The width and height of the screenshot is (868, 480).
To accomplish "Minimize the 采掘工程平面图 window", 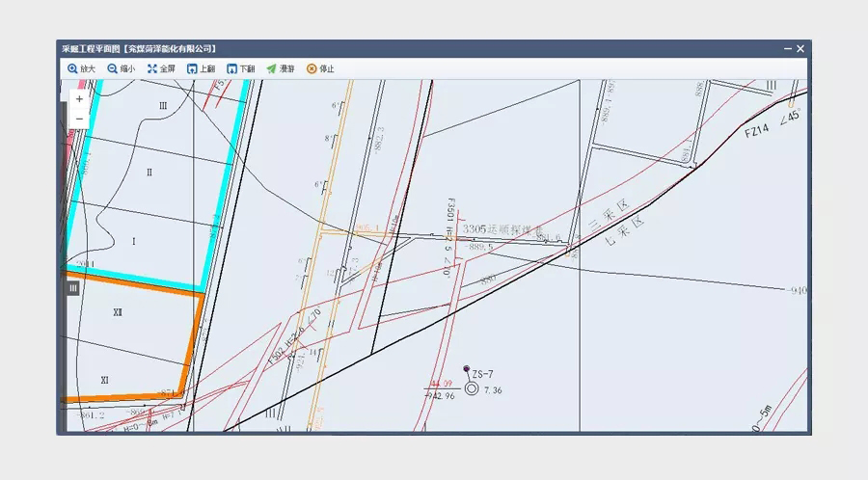I will 786,48.
